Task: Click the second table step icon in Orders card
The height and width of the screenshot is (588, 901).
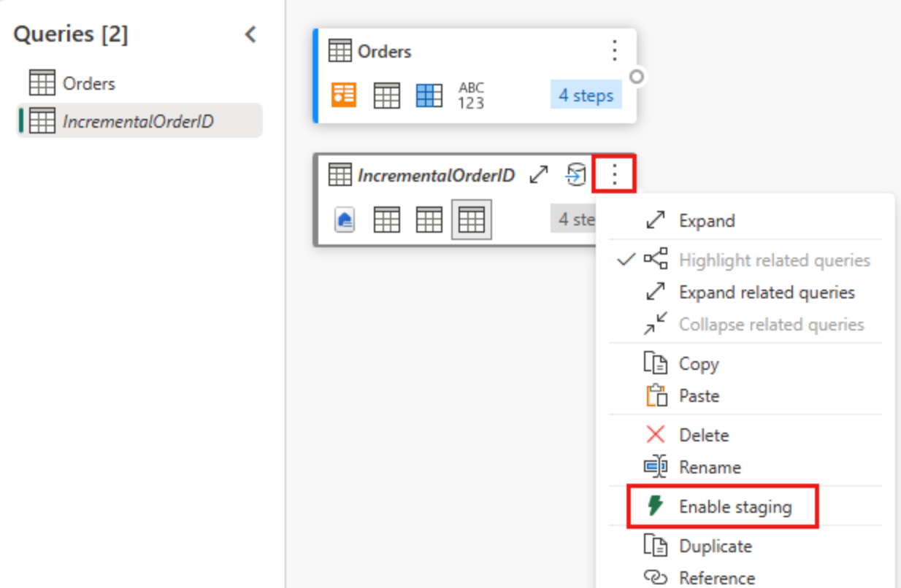Action: click(386, 95)
